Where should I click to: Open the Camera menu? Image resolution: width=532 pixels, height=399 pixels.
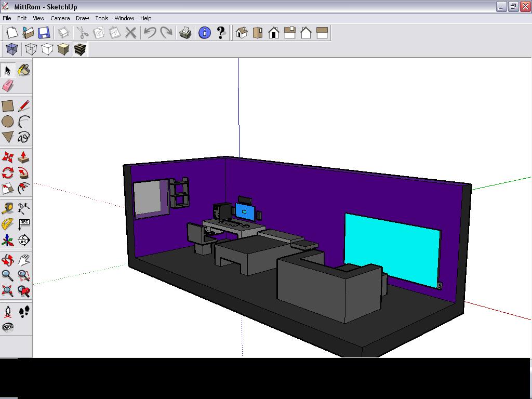click(60, 18)
